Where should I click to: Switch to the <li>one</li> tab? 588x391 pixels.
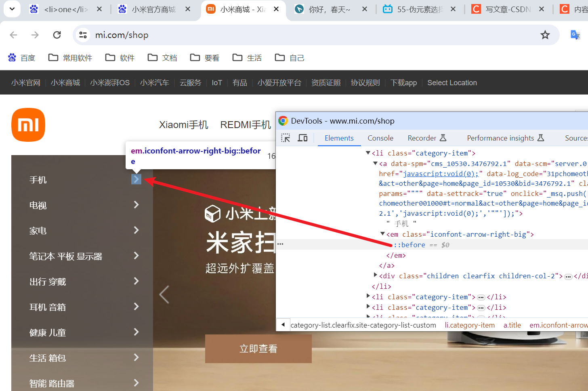66,9
